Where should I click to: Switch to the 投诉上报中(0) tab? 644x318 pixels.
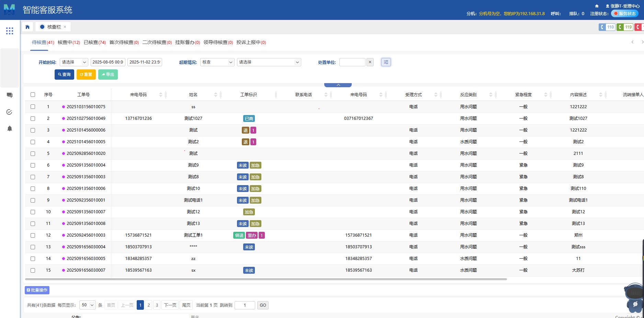[251, 42]
